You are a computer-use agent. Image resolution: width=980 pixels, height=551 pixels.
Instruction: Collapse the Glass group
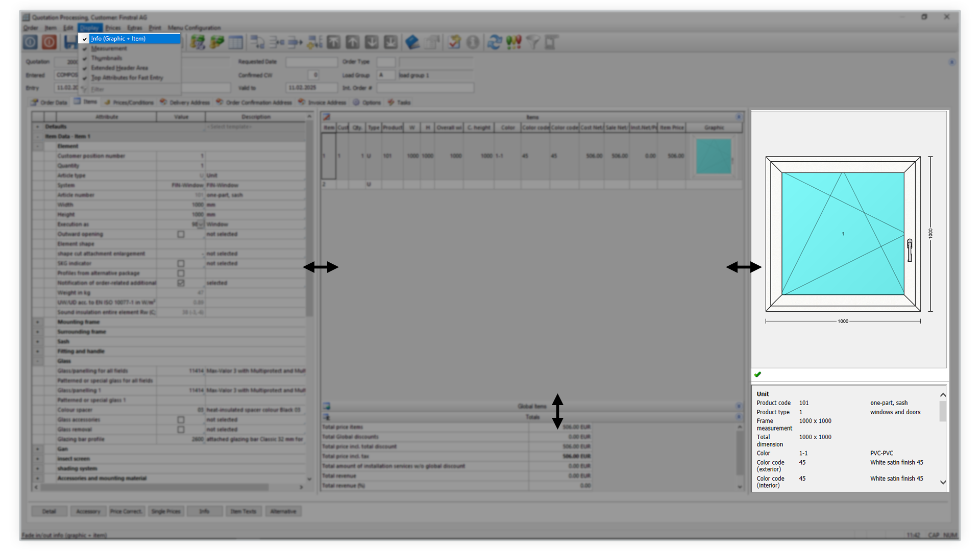[x=37, y=361]
